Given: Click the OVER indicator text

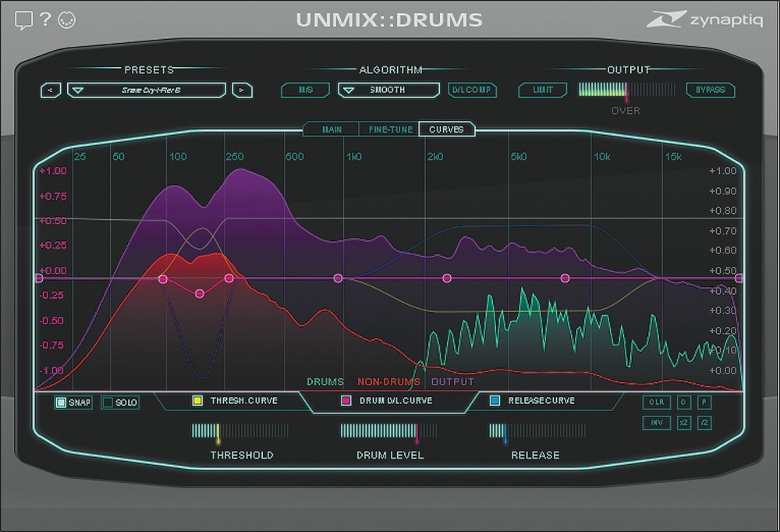Looking at the screenshot, I should 626,111.
